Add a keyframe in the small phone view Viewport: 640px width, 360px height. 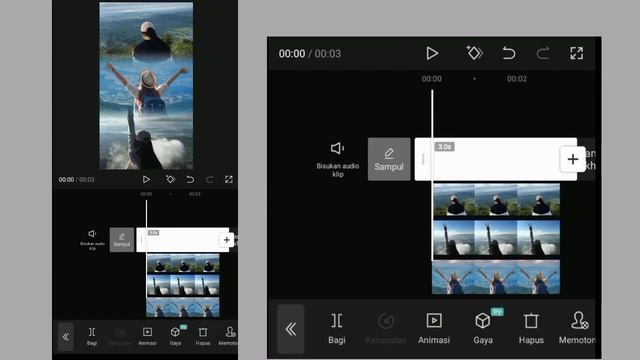170,179
